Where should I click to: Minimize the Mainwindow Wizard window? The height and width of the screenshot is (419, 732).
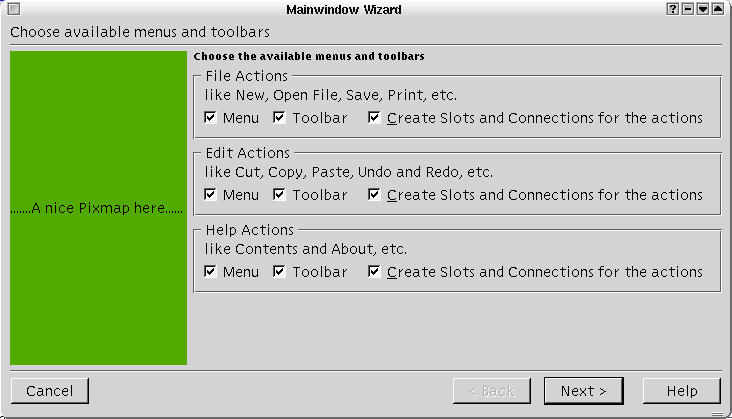[x=689, y=9]
